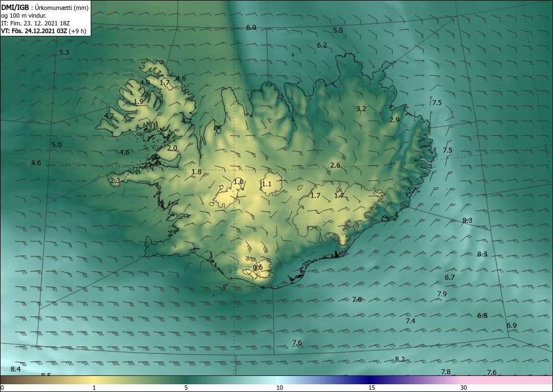Click the '0' tick on the colour scale
The image size is (553, 392).
(x=2, y=388)
